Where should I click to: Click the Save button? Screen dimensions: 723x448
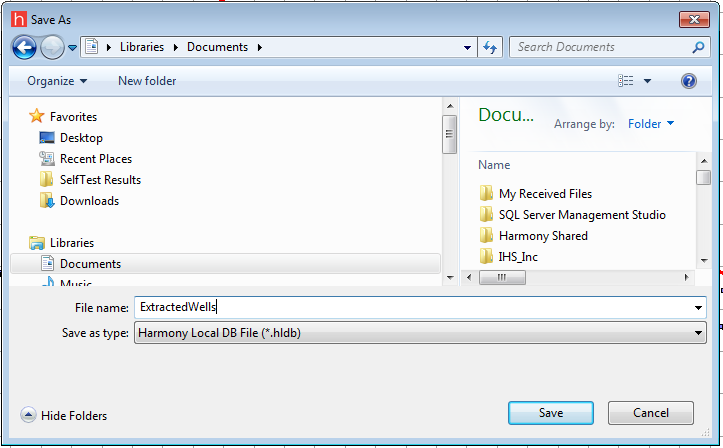point(550,413)
